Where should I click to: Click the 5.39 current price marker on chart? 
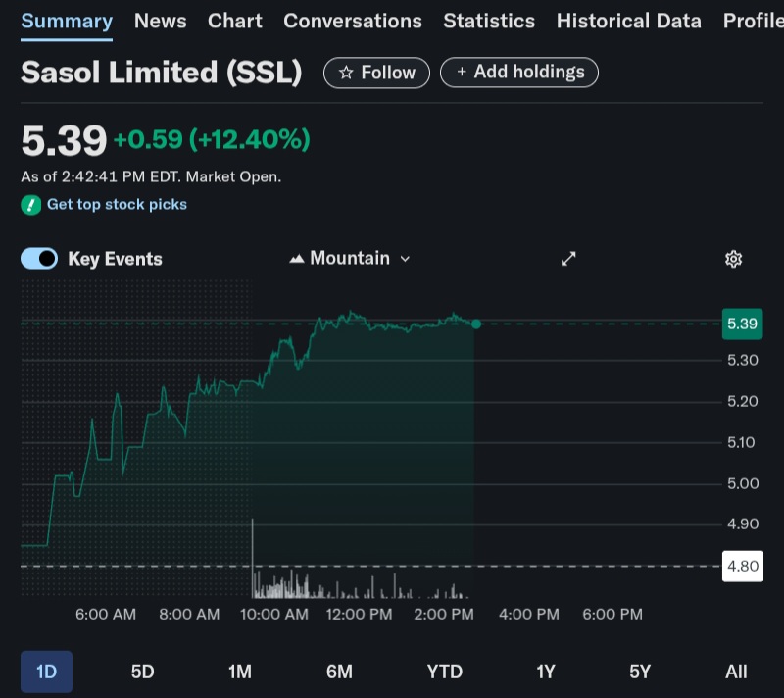coord(742,324)
